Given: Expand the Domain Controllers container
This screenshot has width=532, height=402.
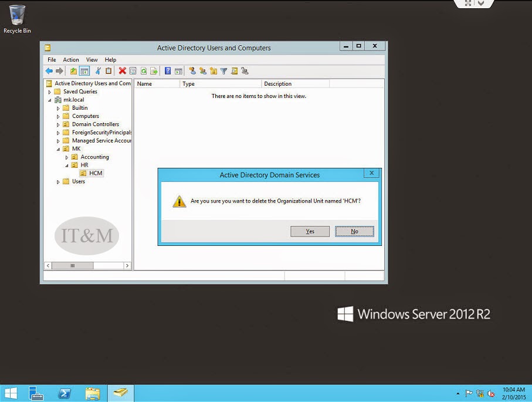Looking at the screenshot, I should coord(57,124).
